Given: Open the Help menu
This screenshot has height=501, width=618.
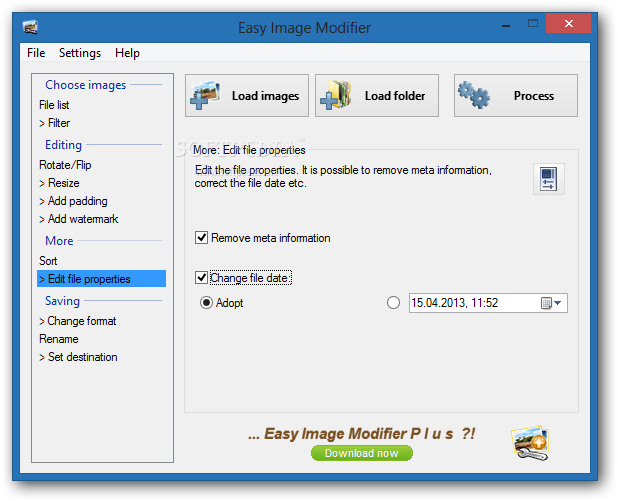Looking at the screenshot, I should coord(127,53).
